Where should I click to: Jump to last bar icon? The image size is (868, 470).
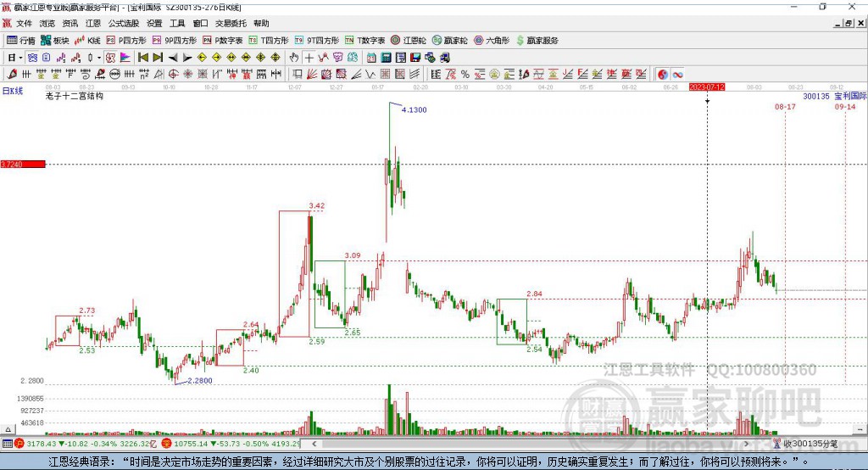(x=158, y=58)
